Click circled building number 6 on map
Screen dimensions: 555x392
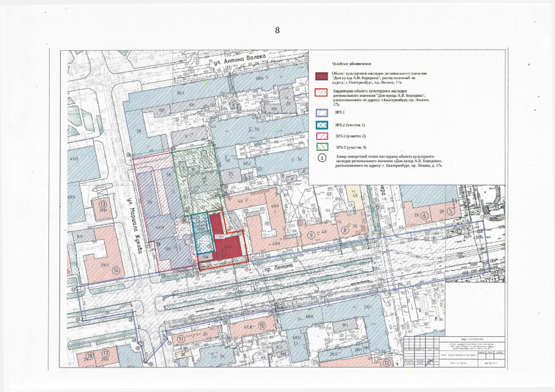423,216
